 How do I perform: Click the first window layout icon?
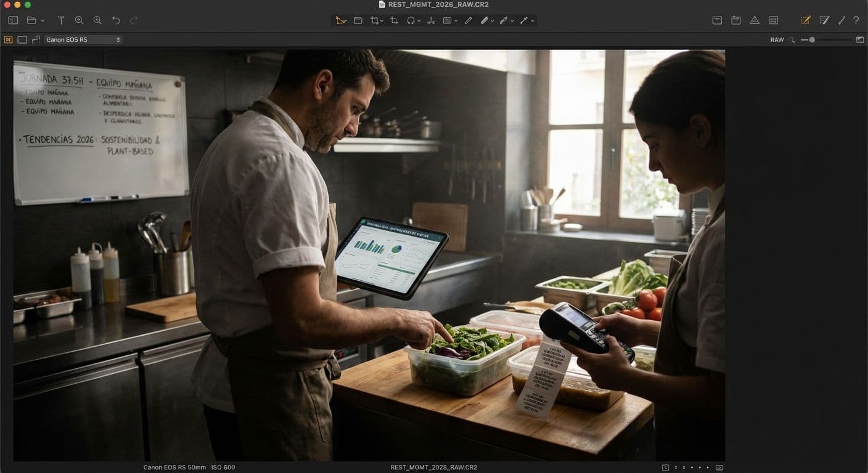[717, 20]
